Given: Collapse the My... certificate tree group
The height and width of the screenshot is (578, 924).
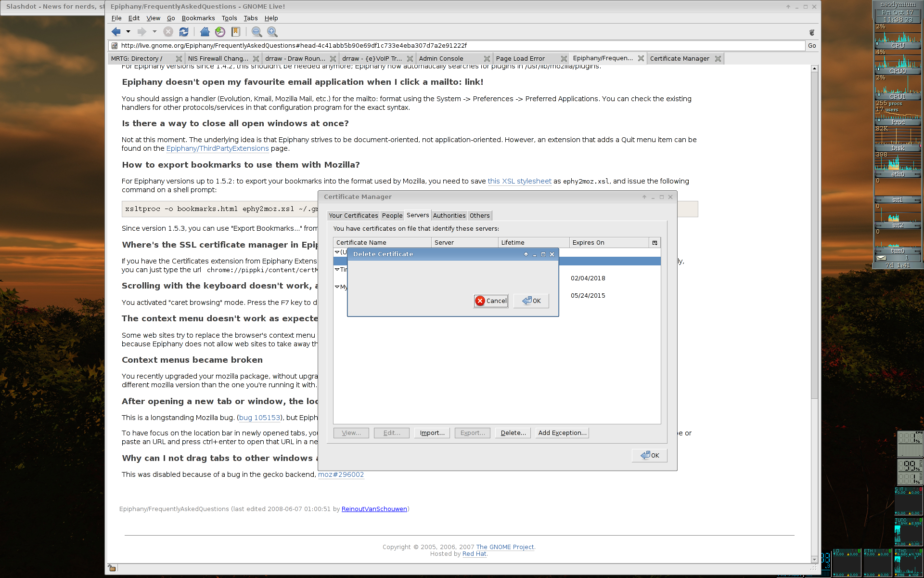Looking at the screenshot, I should [337, 287].
